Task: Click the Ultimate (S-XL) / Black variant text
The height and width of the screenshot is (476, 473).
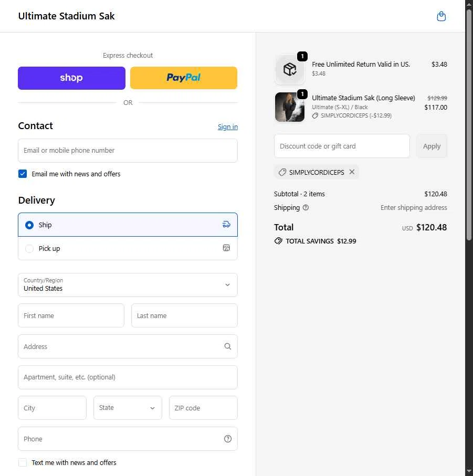Action: [x=340, y=107]
